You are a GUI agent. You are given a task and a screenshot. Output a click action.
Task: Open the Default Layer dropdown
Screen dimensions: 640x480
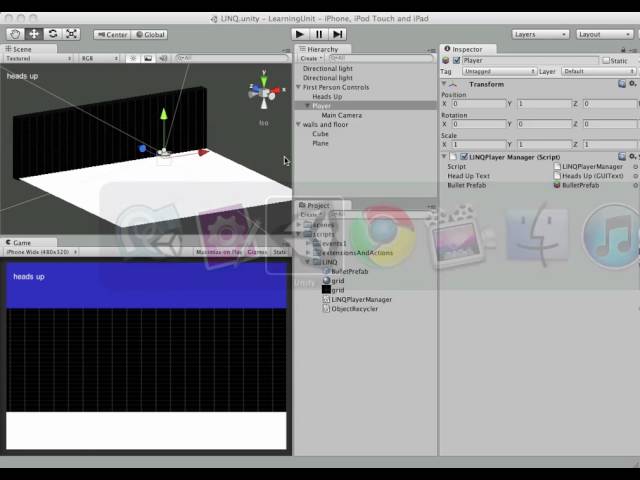click(598, 71)
